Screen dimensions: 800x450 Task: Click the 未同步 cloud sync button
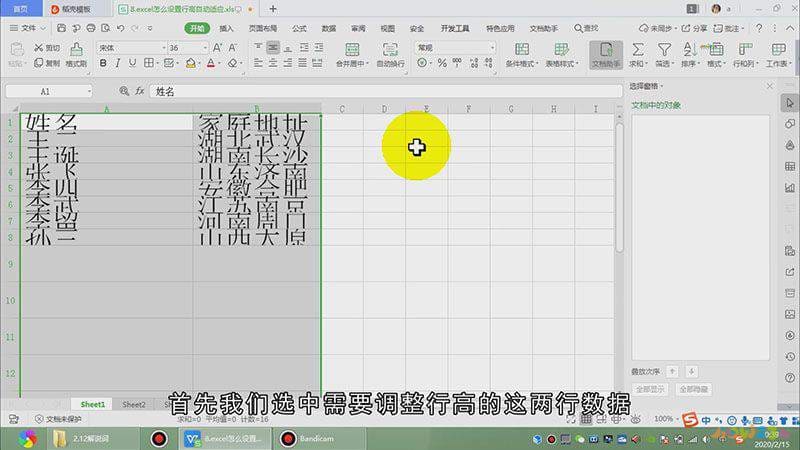pyautogui.click(x=657, y=28)
